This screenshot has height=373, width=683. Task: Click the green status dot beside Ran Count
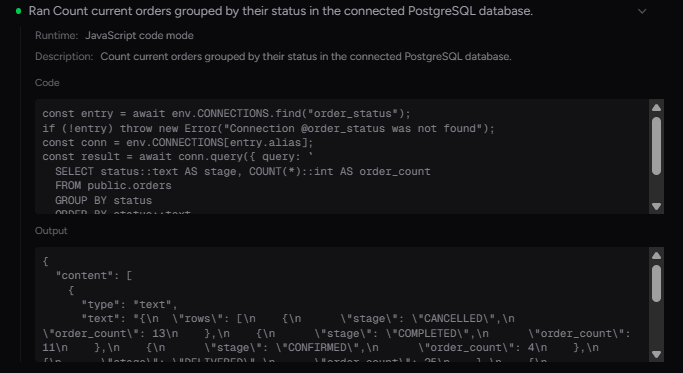[x=18, y=11]
